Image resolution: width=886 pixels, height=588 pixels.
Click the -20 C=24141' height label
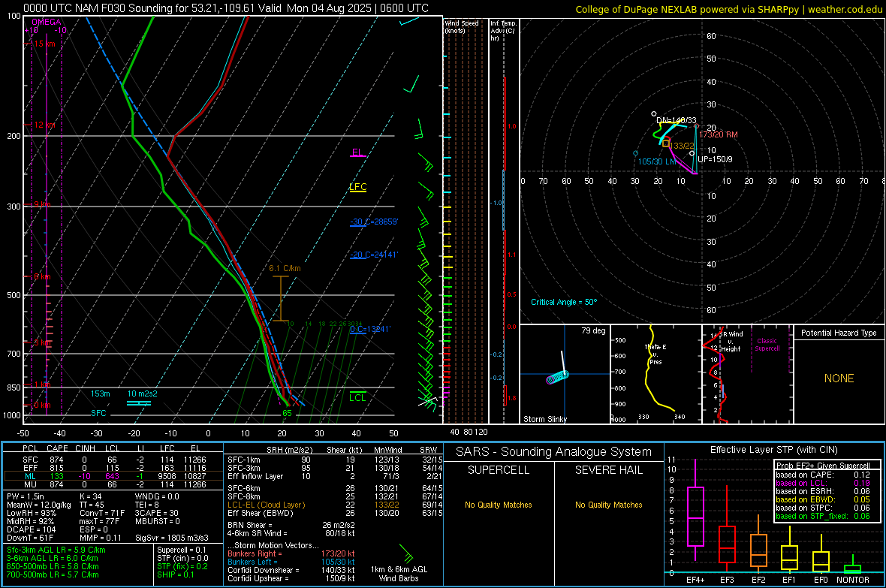pyautogui.click(x=373, y=255)
